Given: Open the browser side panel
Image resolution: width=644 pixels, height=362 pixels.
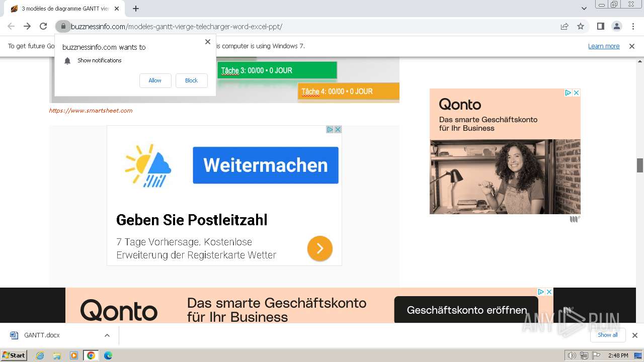Looking at the screenshot, I should pos(600,26).
